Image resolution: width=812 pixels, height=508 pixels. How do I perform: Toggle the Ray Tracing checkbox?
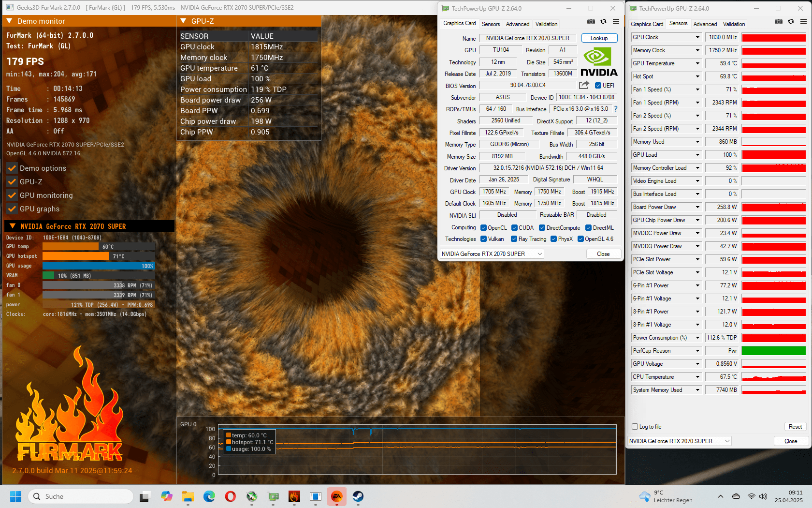[514, 239]
